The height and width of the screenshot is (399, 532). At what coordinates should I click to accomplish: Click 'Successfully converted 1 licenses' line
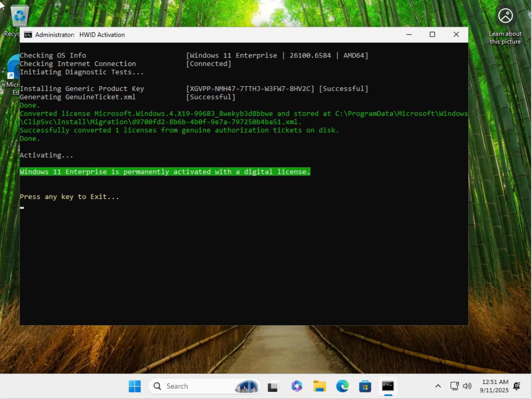[179, 130]
